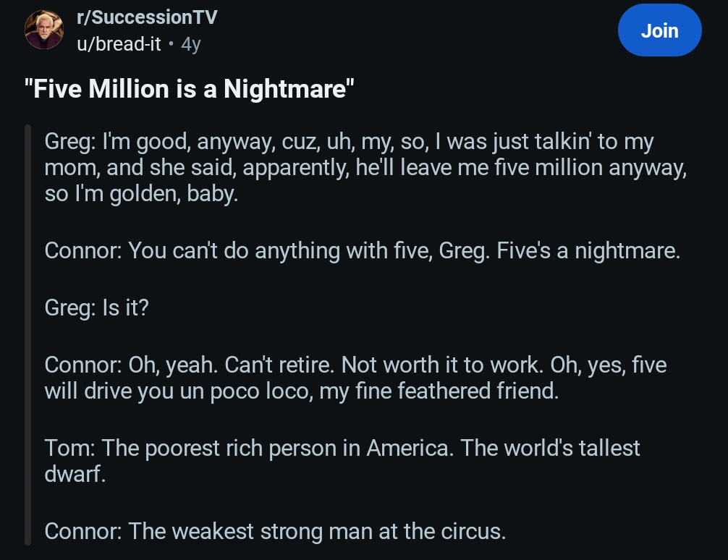Click the SuccessionTV subreddit avatar

click(x=43, y=30)
